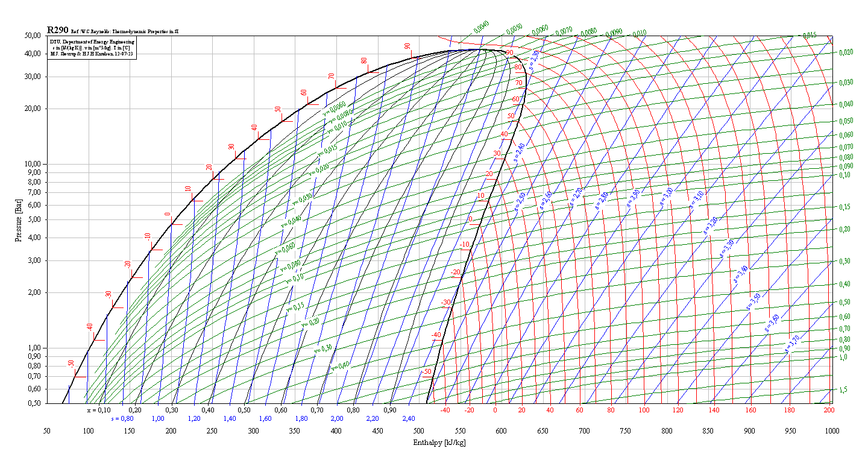868x460 pixels.
Task: Click the 250 enthalpy axis value
Action: tap(212, 431)
